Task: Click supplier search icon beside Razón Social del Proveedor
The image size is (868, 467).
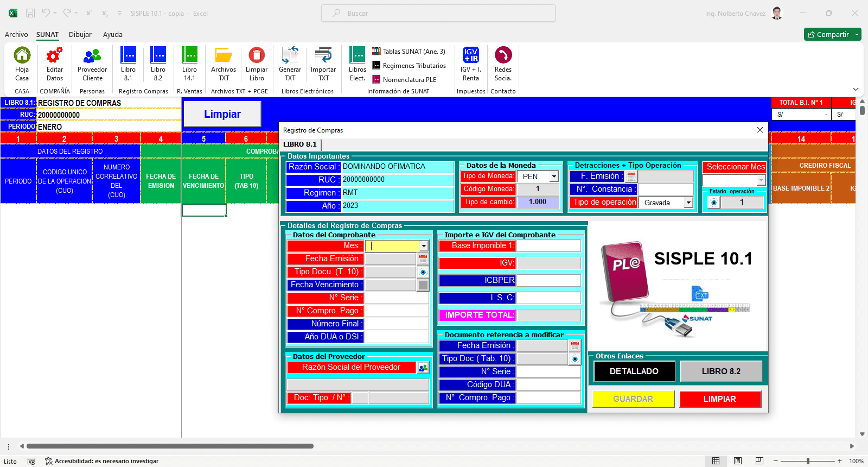Action: pyautogui.click(x=423, y=368)
